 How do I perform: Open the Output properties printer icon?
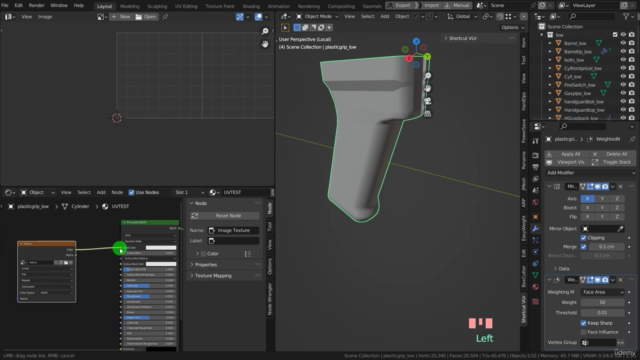pyautogui.click(x=535, y=167)
